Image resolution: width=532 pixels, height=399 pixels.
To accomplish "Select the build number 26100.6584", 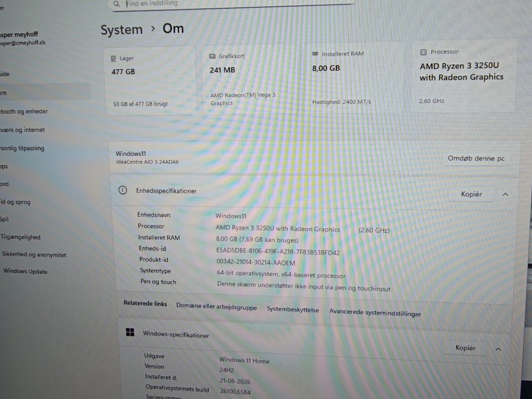I will point(235,392).
